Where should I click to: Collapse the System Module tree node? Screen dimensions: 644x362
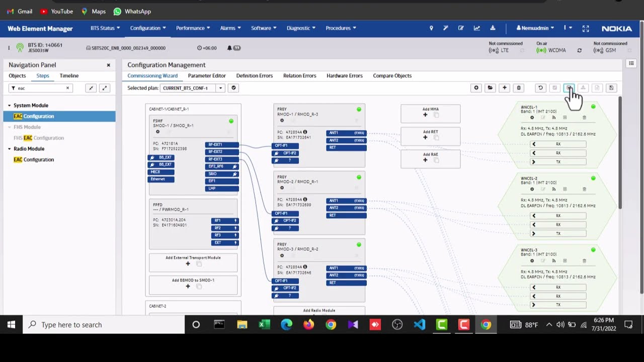(x=9, y=106)
